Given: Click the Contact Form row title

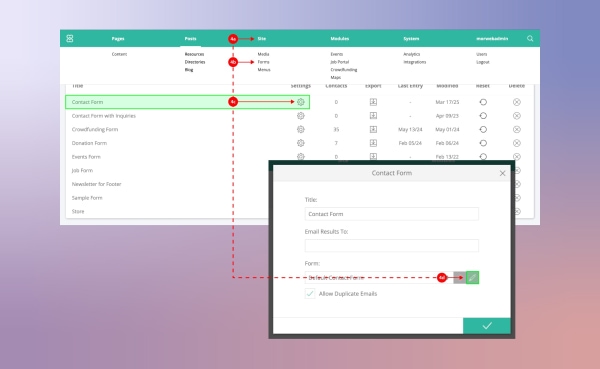Looking at the screenshot, I should coord(87,102).
